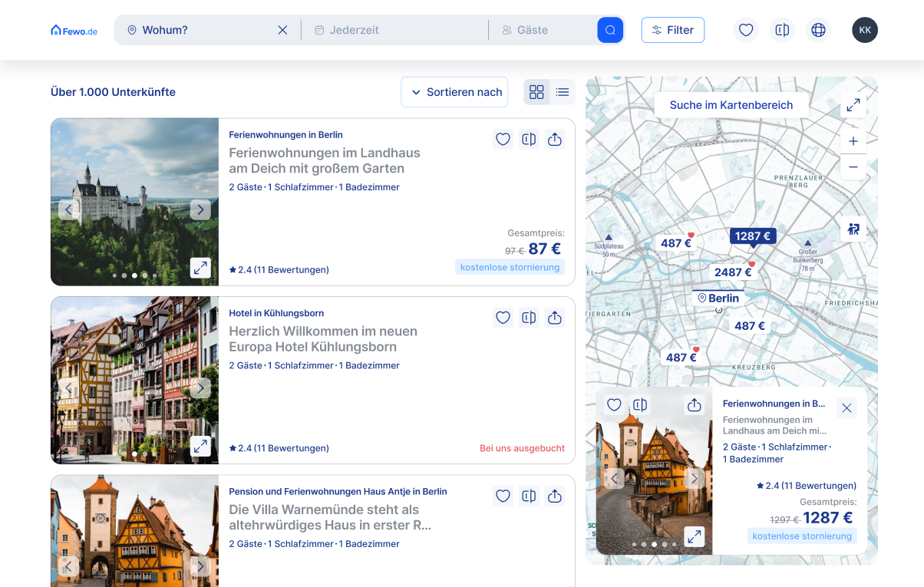Open the listing title Ferienwohnungen im Landhaus

click(x=325, y=160)
